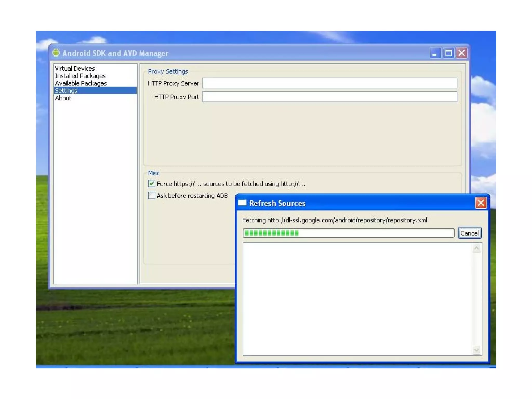This screenshot has height=399, width=532.
Task: Cancel the repository fetch
Action: click(x=469, y=233)
